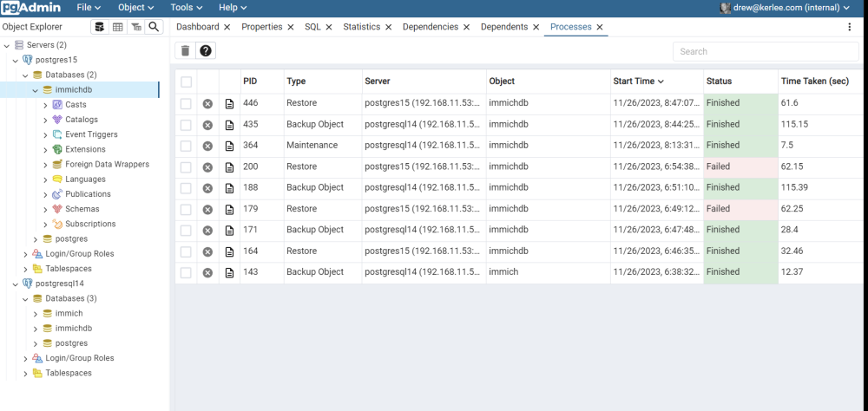Cancel process with PID 446
The width and height of the screenshot is (868, 411).
coord(207,103)
